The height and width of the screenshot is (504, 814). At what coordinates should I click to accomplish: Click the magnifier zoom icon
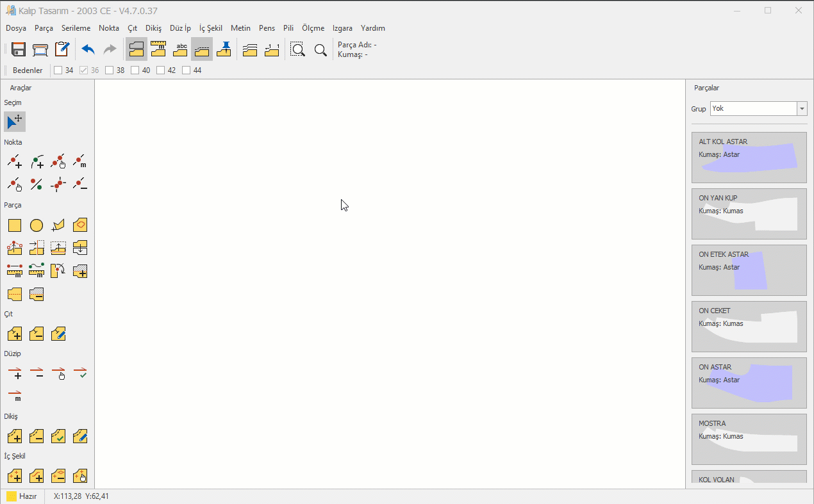320,50
